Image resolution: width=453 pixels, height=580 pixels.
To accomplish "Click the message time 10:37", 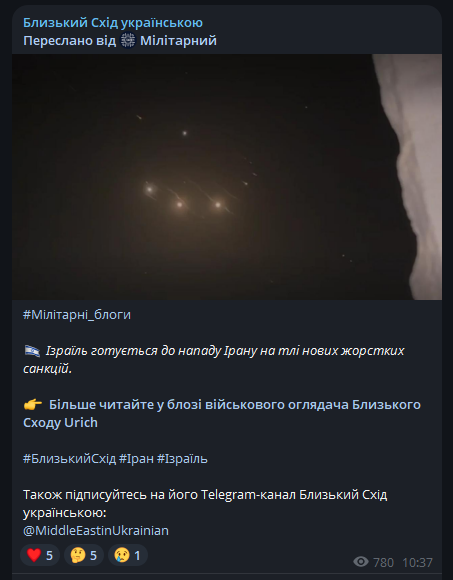I will [417, 563].
